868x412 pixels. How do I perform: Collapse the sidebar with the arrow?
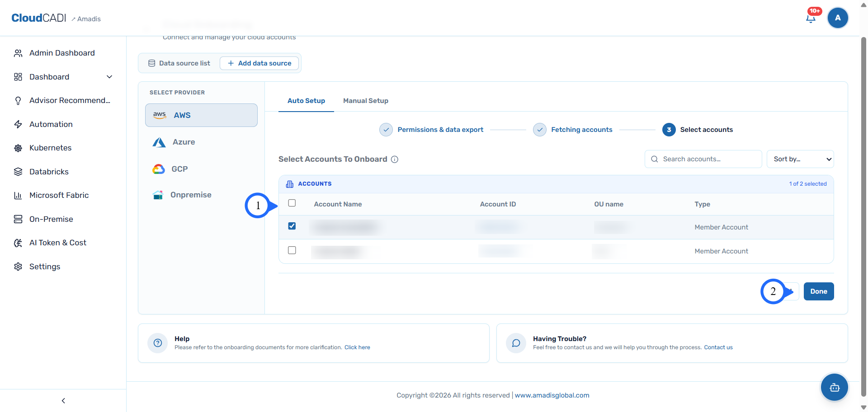(x=63, y=401)
